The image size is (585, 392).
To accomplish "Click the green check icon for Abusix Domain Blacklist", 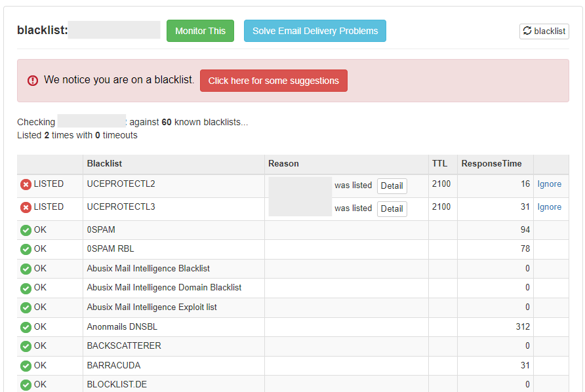I will [x=26, y=288].
